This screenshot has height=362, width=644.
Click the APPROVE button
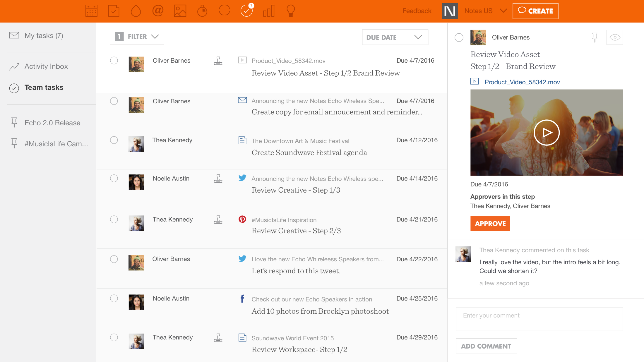point(490,224)
